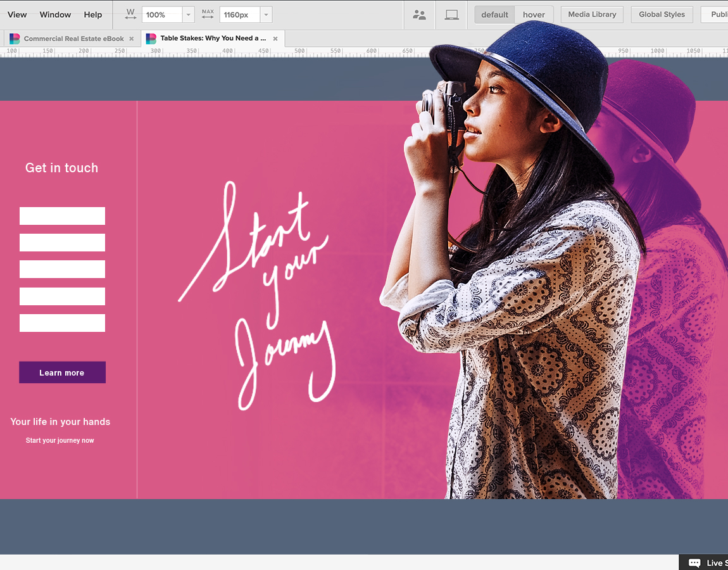This screenshot has width=728, height=570.
Task: Open the View menu
Action: (17, 15)
